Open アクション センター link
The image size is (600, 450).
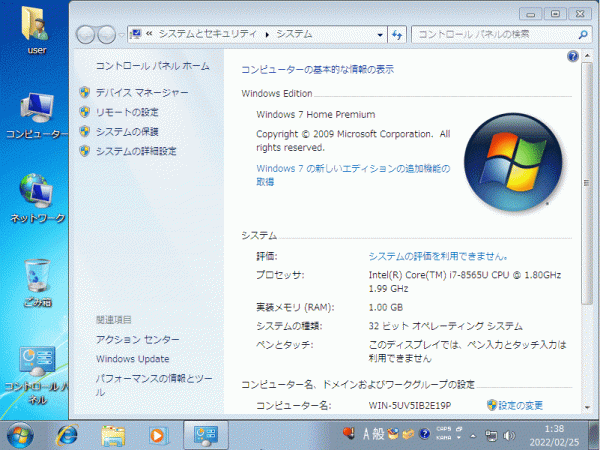click(138, 339)
